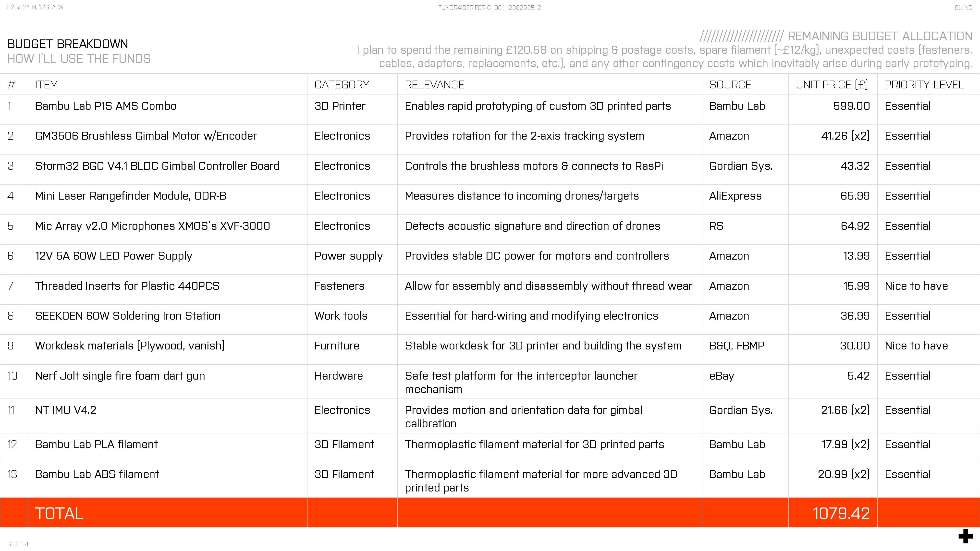The height and width of the screenshot is (551, 980).
Task: Click the total amount 1079.42
Action: pyautogui.click(x=841, y=513)
